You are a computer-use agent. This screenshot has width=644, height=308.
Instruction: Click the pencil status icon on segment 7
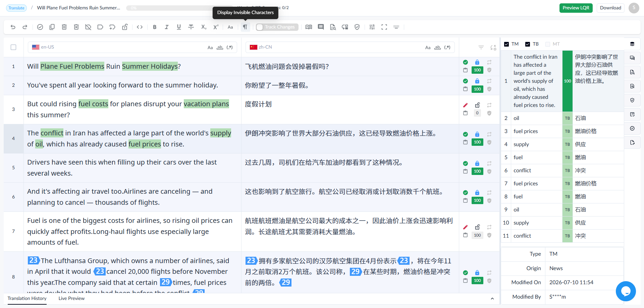point(465,227)
